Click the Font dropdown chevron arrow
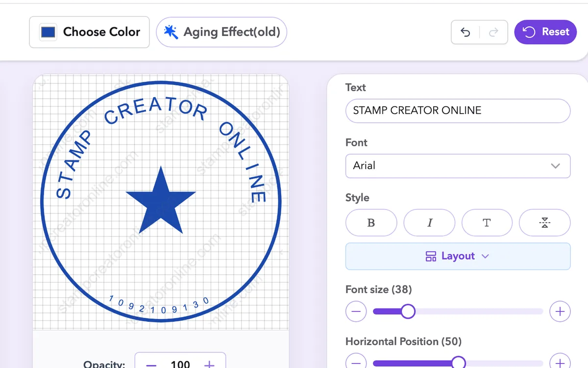The height and width of the screenshot is (368, 588). pos(555,166)
